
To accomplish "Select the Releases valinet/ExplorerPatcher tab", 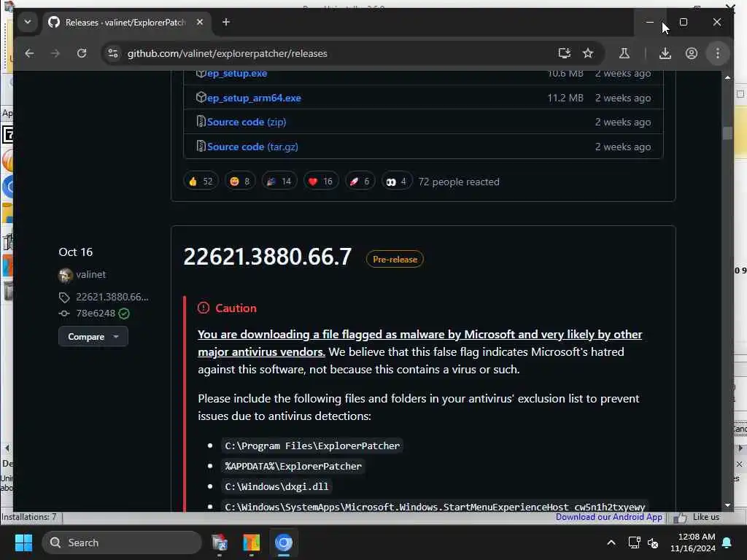I will tap(125, 23).
